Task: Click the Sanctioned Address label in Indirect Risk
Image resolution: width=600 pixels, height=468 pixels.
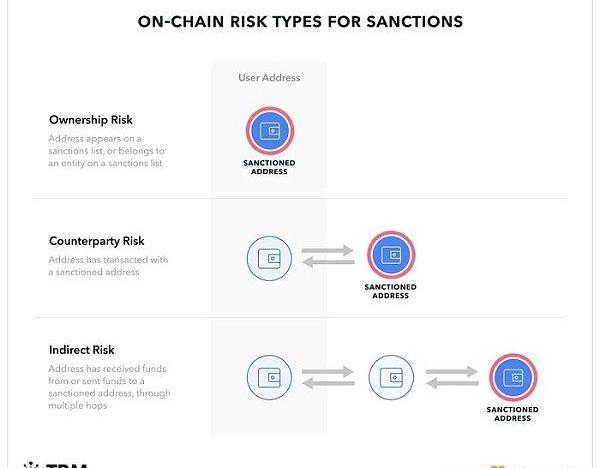Action: pos(513,414)
